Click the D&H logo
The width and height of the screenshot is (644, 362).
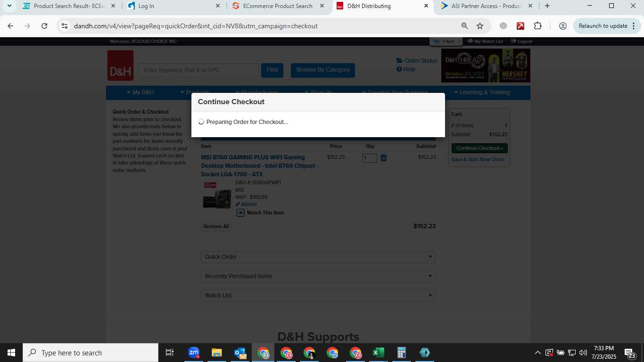click(x=120, y=66)
